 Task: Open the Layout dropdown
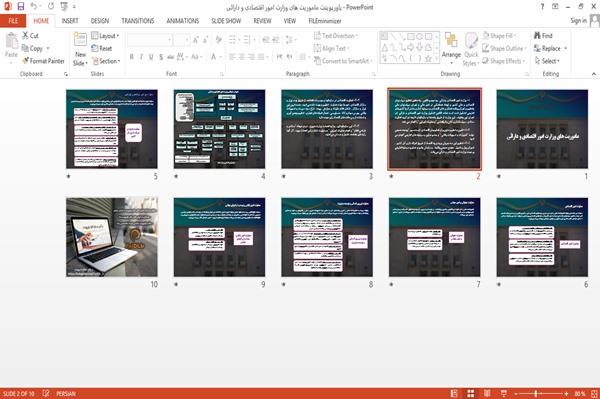click(x=105, y=36)
